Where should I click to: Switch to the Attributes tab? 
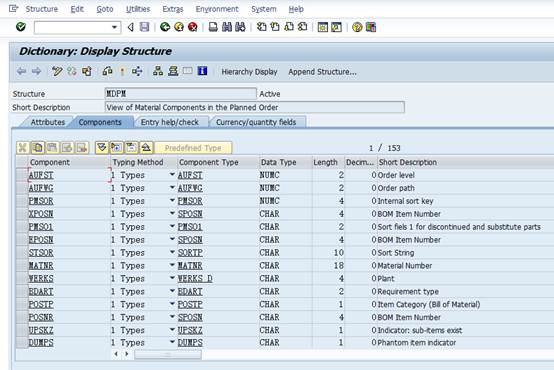tap(48, 122)
